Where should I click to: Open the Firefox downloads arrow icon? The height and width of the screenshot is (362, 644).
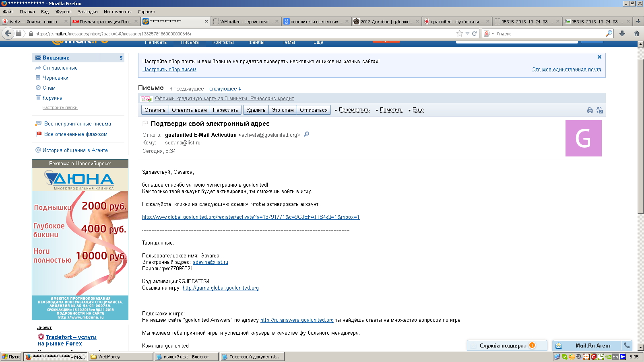click(622, 34)
